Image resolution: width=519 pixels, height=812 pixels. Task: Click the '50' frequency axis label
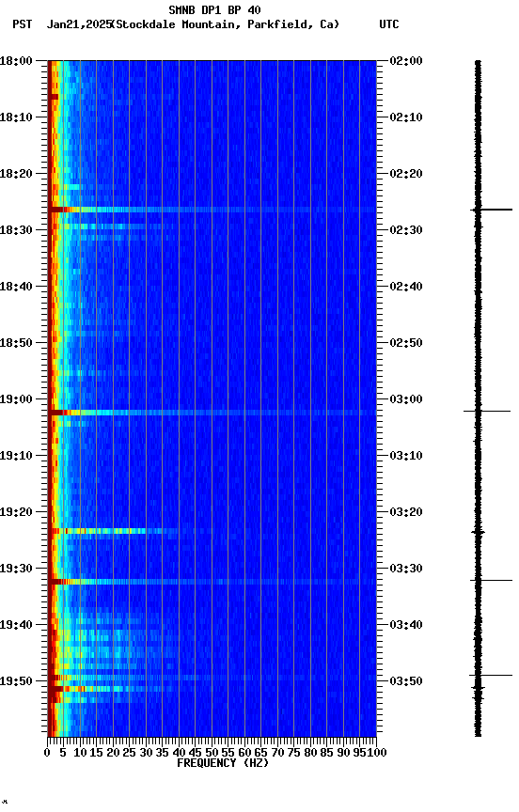tap(212, 753)
